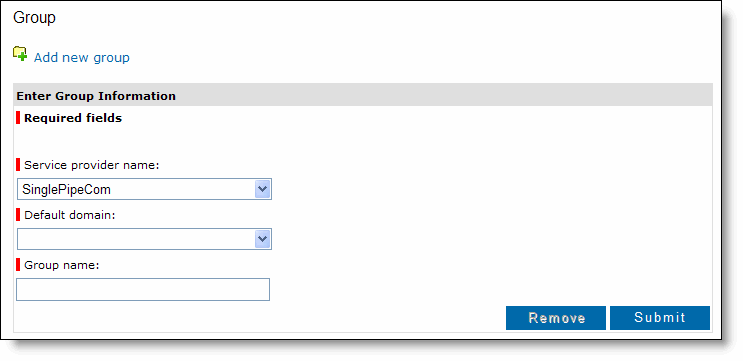Open the empty Default domain combo box
The height and width of the screenshot is (361, 743).
pyautogui.click(x=144, y=239)
